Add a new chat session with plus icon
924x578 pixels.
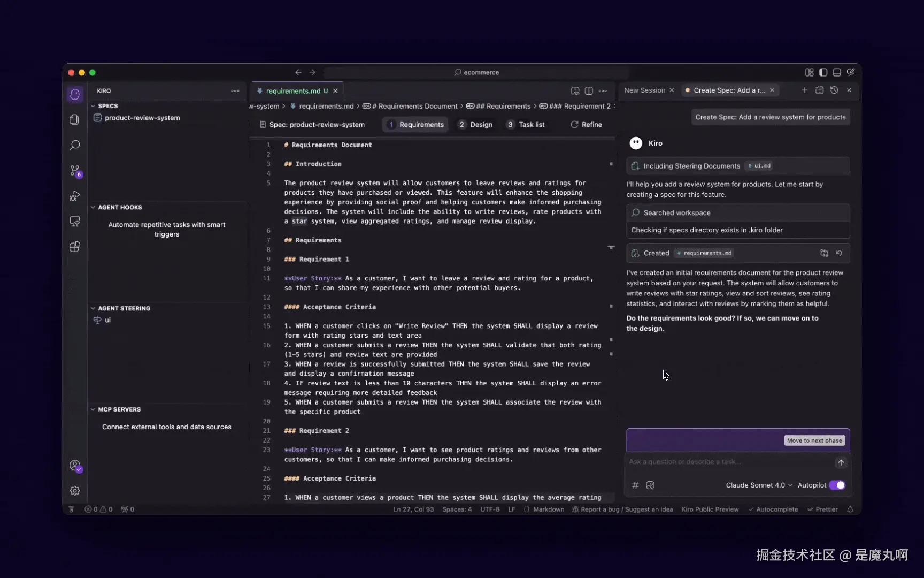click(805, 90)
